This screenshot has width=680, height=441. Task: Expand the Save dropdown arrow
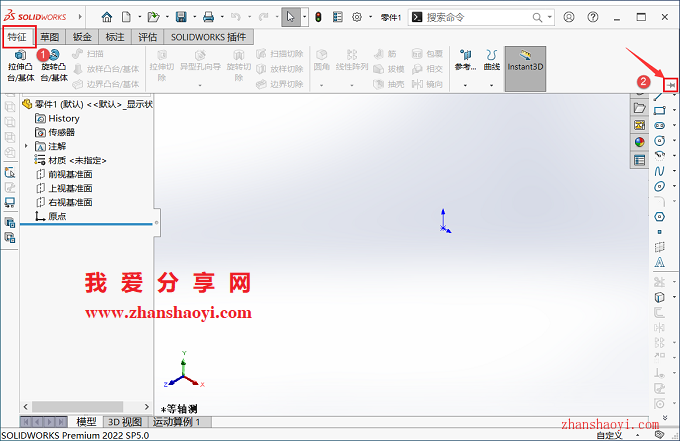(194, 17)
